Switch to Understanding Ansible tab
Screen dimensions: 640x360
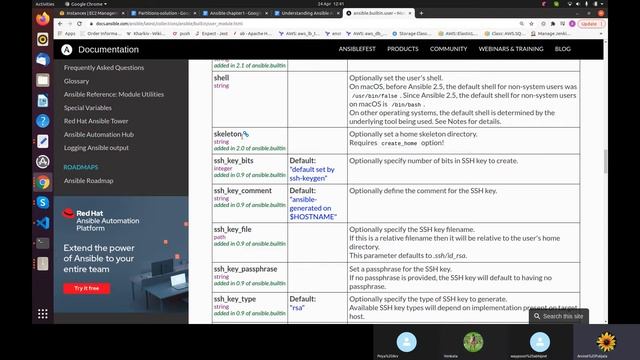point(306,13)
